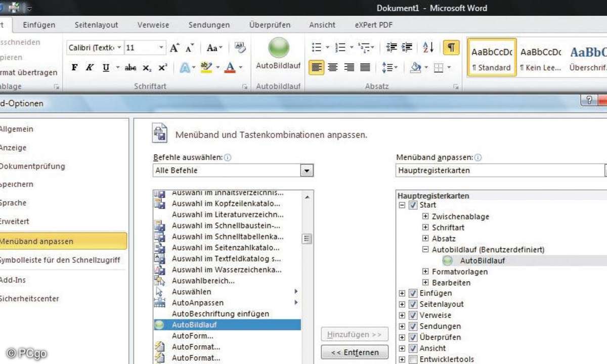This screenshot has height=364, width=607.
Task: Apply bold formatting with the F button
Action: [74, 67]
